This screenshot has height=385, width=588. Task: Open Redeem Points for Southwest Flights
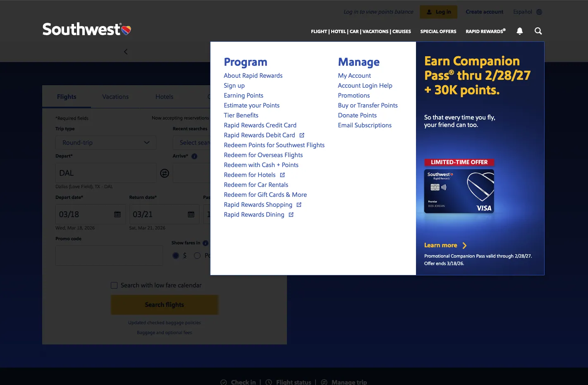pos(274,145)
